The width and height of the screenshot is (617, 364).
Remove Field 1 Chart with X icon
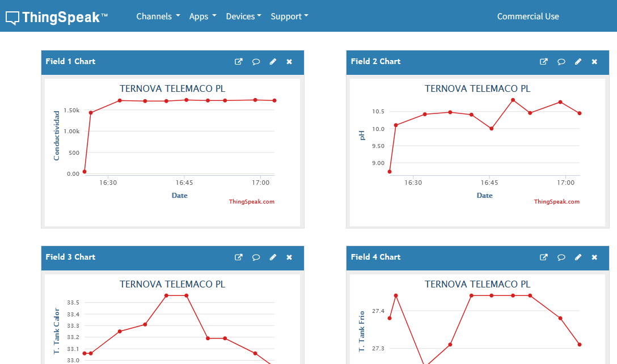click(x=289, y=62)
